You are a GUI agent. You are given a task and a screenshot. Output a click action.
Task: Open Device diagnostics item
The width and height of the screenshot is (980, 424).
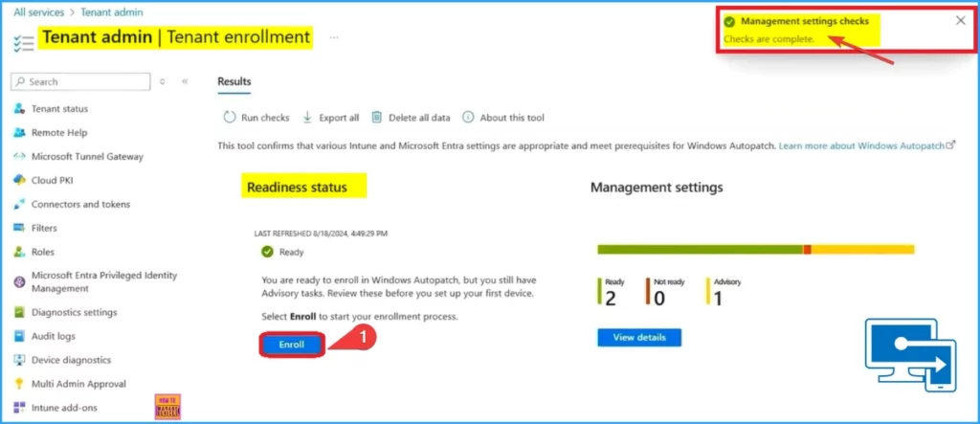click(71, 360)
